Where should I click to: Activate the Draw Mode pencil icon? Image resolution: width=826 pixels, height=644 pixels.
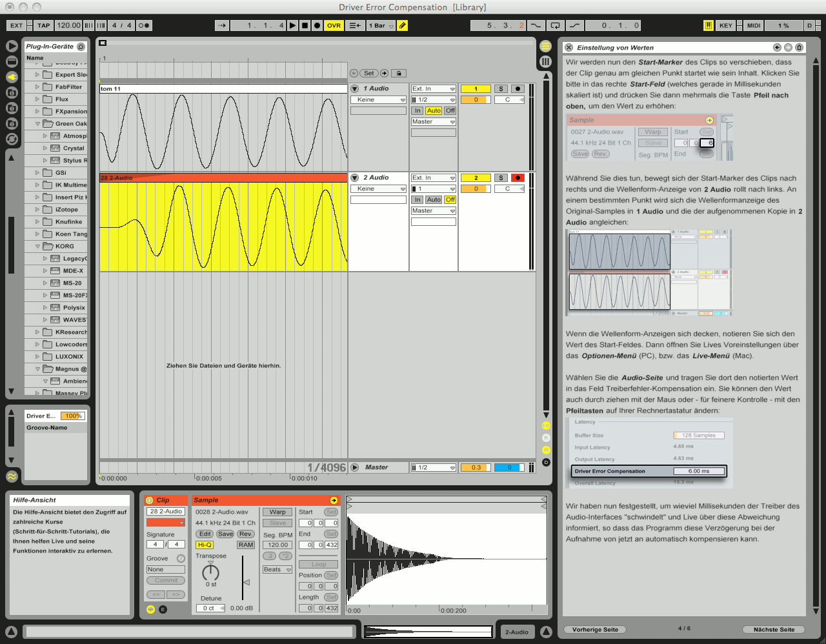[403, 26]
